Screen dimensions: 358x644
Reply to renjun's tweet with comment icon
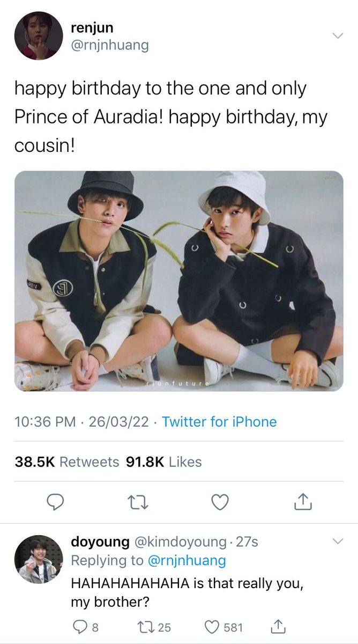point(55,502)
